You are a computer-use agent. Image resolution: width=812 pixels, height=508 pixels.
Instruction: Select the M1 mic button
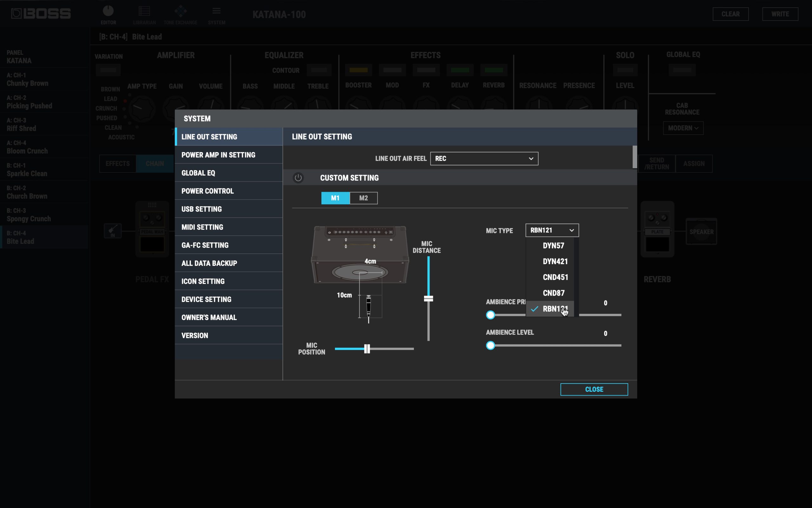click(x=335, y=198)
